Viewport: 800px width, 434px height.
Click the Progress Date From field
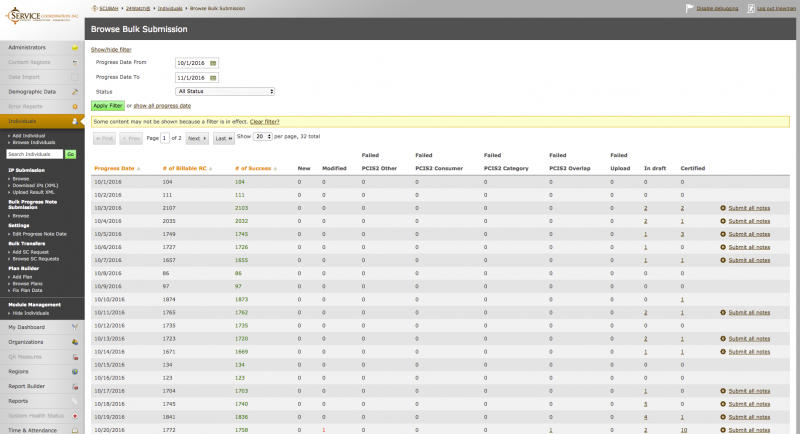197,63
